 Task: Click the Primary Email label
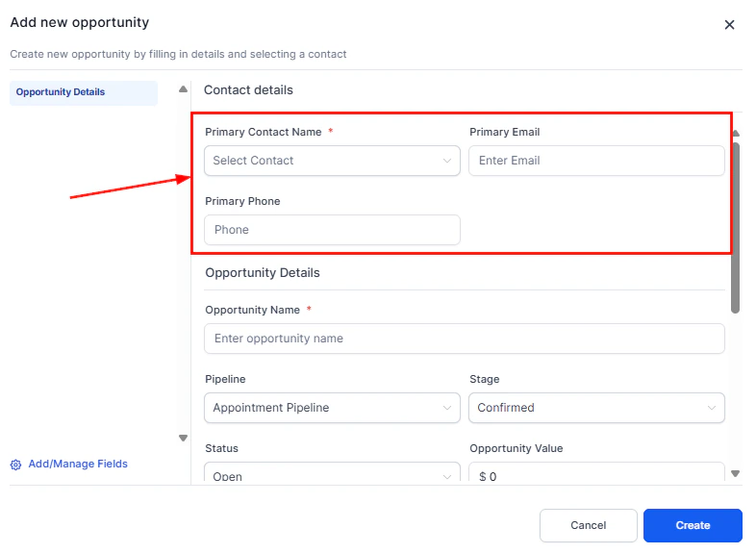[505, 132]
